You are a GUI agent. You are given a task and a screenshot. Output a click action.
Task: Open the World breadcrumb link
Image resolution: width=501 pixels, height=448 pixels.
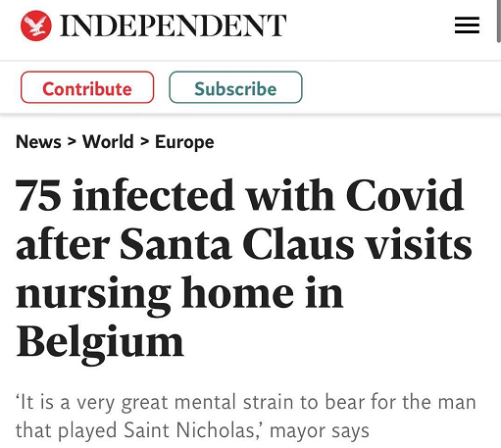pyautogui.click(x=108, y=142)
